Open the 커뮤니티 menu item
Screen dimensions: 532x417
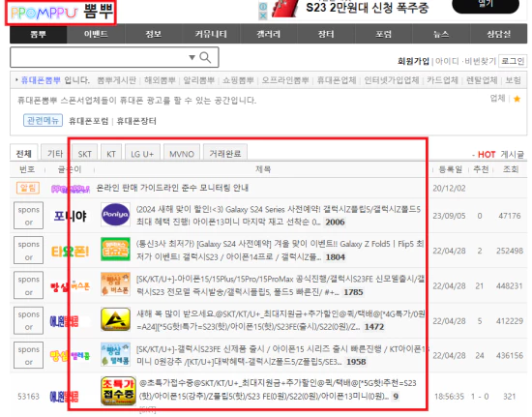(211, 34)
